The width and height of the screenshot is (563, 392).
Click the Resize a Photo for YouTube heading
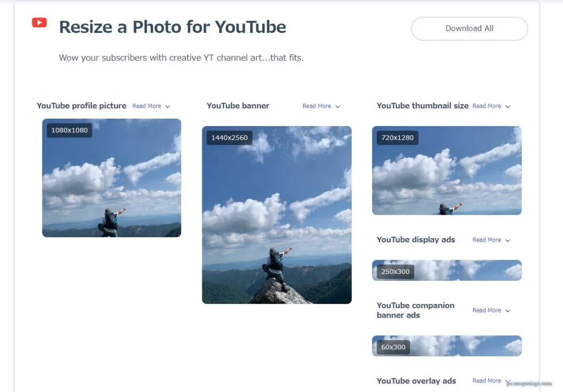(173, 27)
